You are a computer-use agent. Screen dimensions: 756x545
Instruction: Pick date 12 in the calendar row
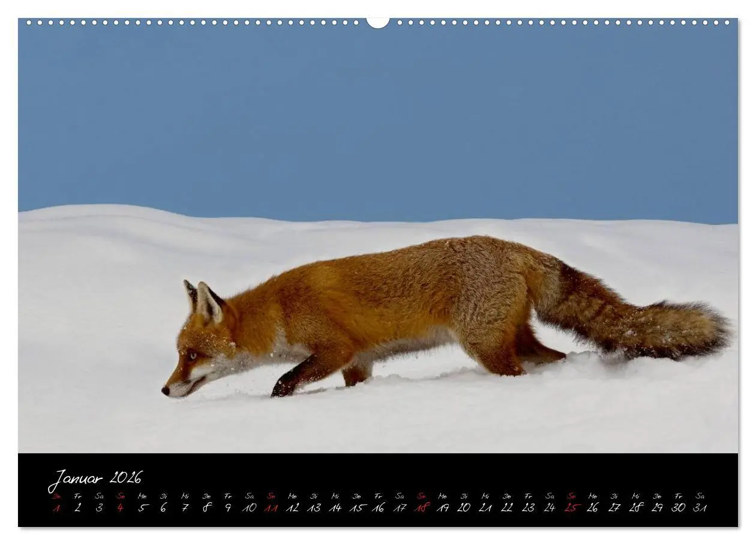point(292,508)
